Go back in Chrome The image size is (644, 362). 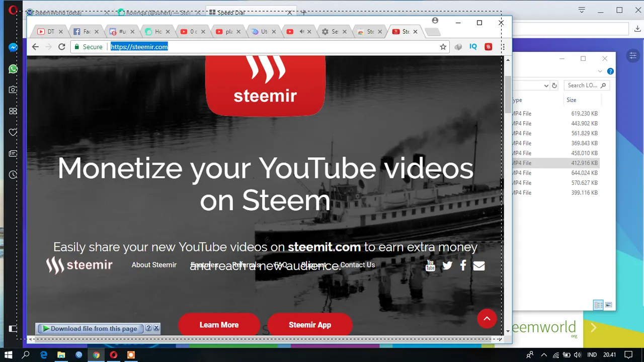(35, 47)
